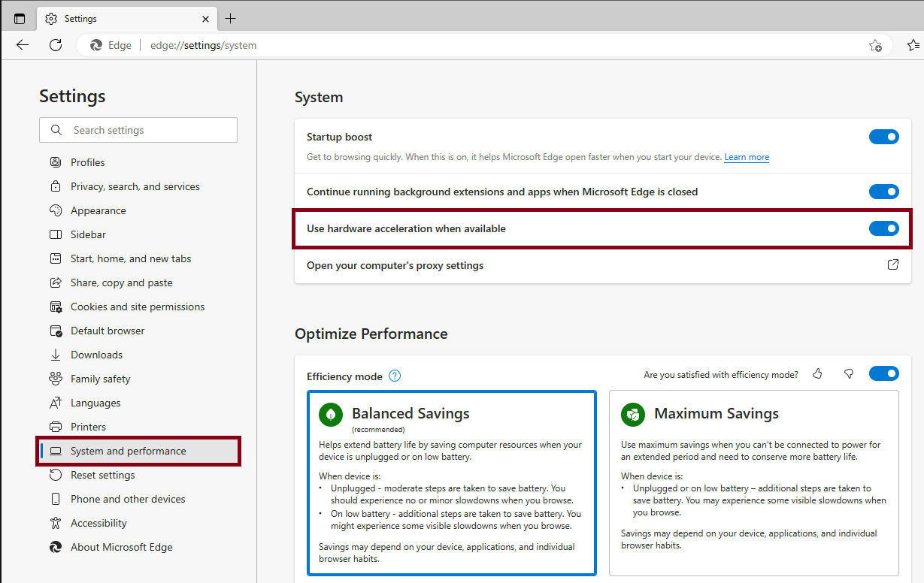The width and height of the screenshot is (924, 583).
Task: Click the Search settings field
Action: coord(138,130)
